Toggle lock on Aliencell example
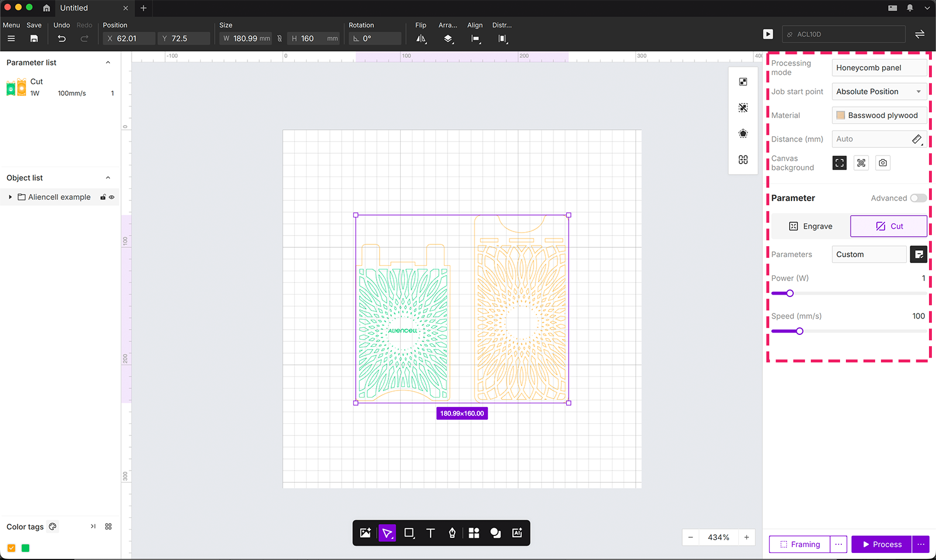The height and width of the screenshot is (560, 936). pyautogui.click(x=103, y=198)
